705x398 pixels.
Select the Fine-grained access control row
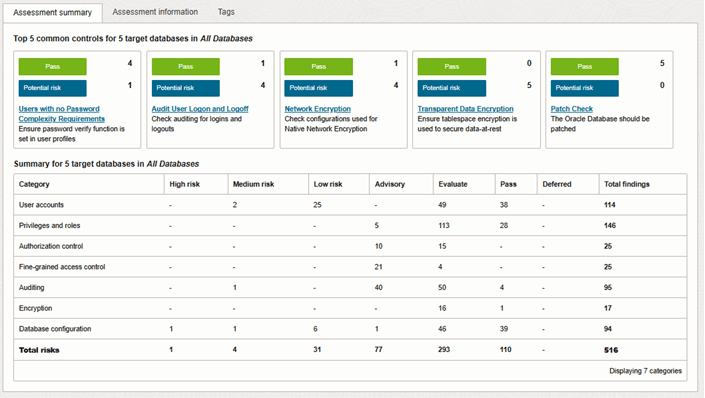(350, 267)
